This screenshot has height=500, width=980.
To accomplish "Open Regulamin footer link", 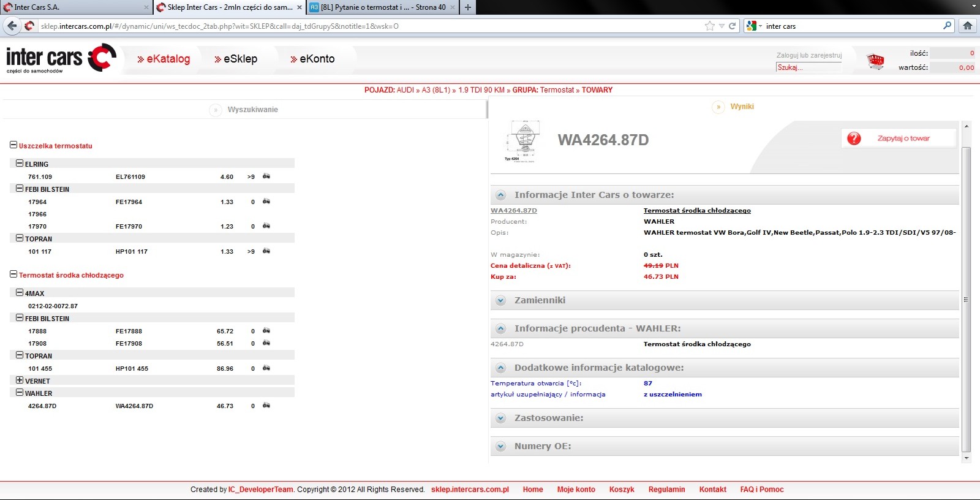I will [x=666, y=490].
